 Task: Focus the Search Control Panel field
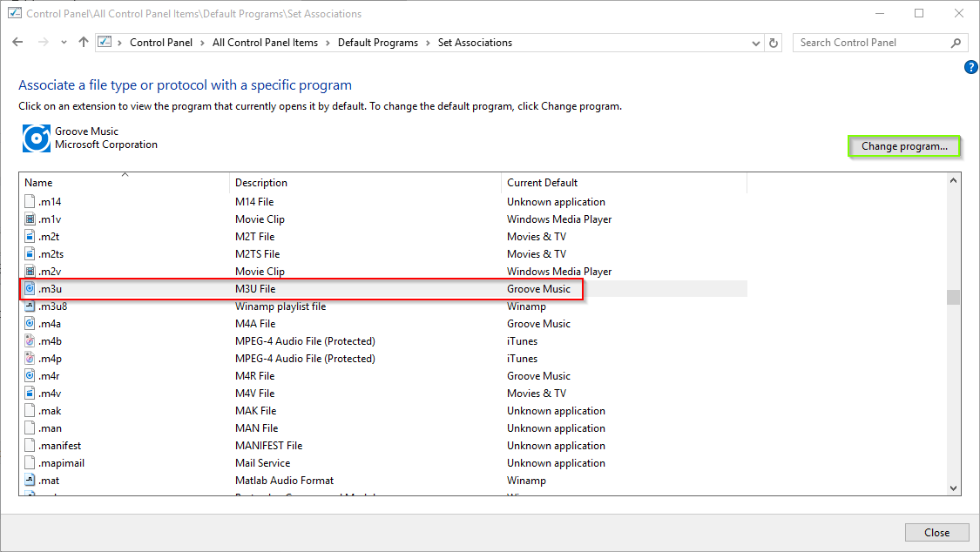coord(872,43)
